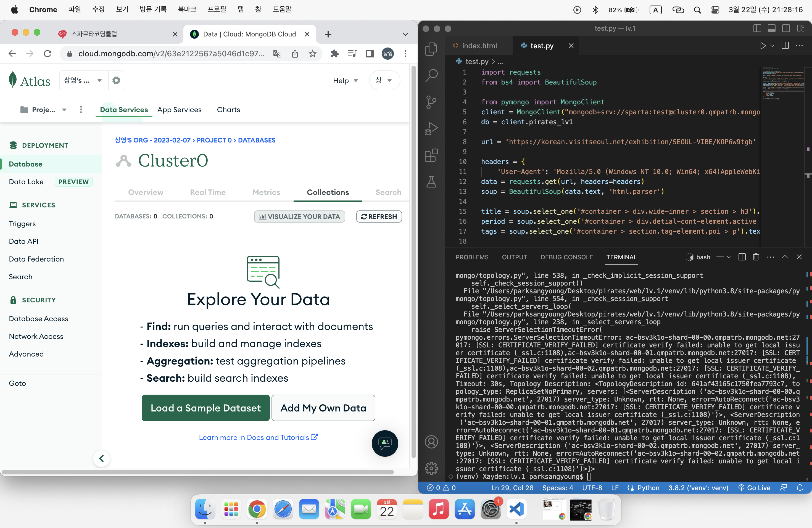Expand Atlas project selector dropdown

point(44,109)
